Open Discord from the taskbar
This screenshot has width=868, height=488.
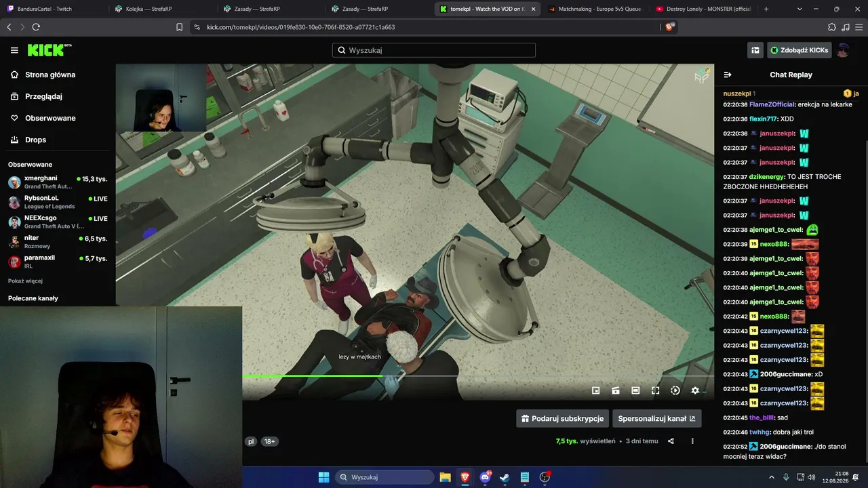[x=485, y=477]
